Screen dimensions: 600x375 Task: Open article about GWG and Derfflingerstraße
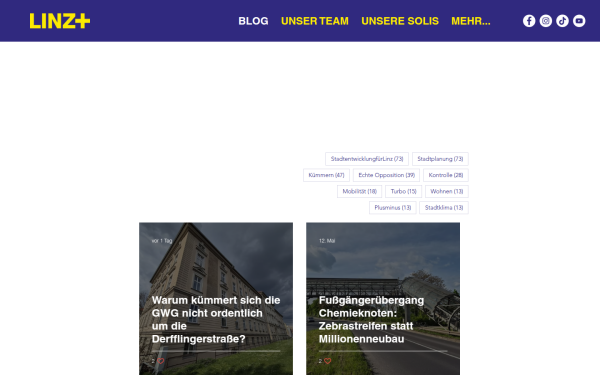click(x=216, y=320)
